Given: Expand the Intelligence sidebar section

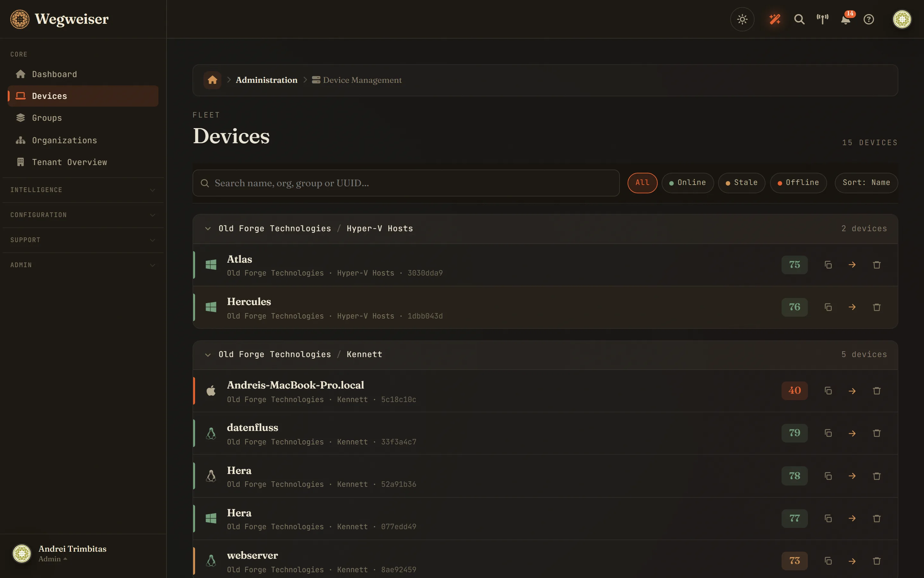Looking at the screenshot, I should click(83, 190).
